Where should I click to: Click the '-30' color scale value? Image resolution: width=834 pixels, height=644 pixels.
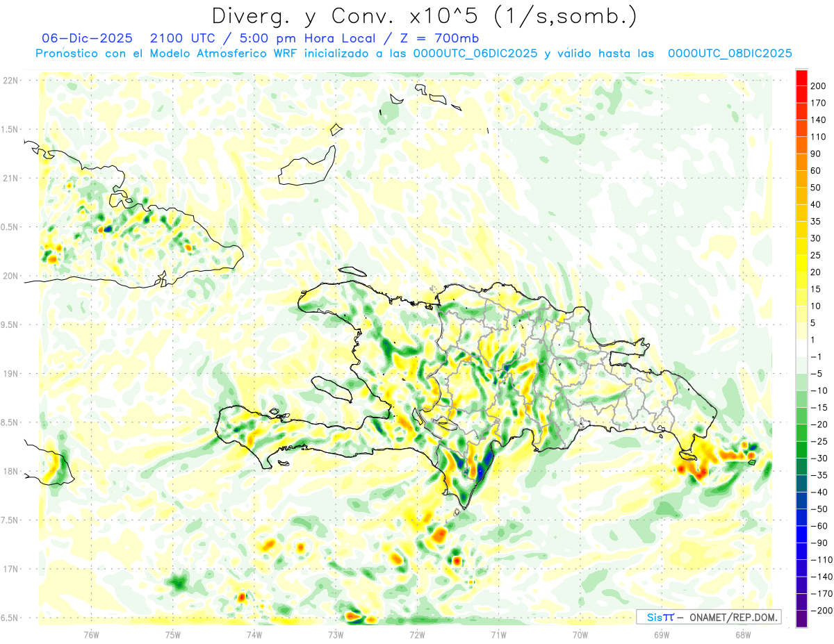(x=818, y=458)
